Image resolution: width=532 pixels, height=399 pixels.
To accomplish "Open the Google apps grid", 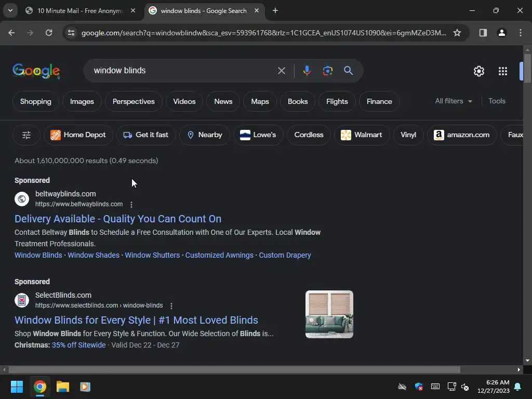I will 502,71.
